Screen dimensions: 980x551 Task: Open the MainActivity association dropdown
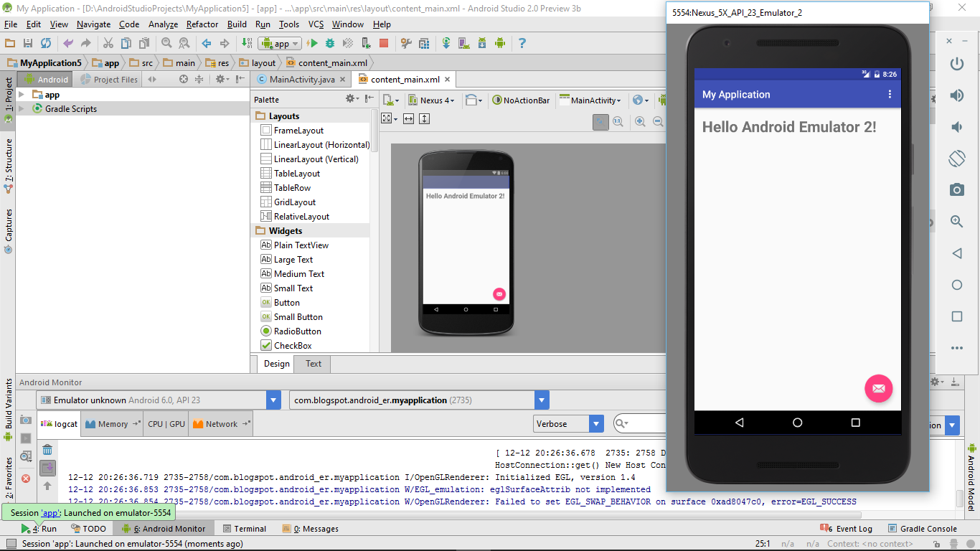[590, 100]
